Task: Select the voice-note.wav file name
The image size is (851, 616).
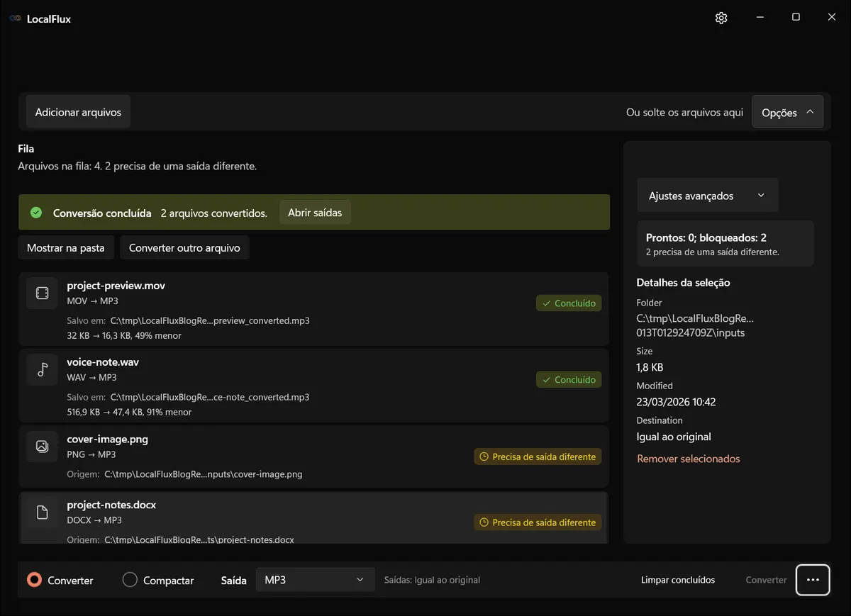Action: [x=103, y=362]
